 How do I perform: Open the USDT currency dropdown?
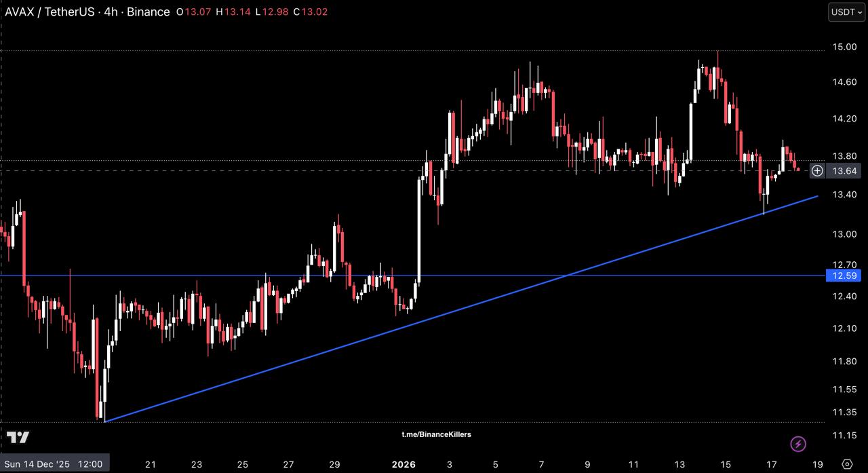[846, 12]
